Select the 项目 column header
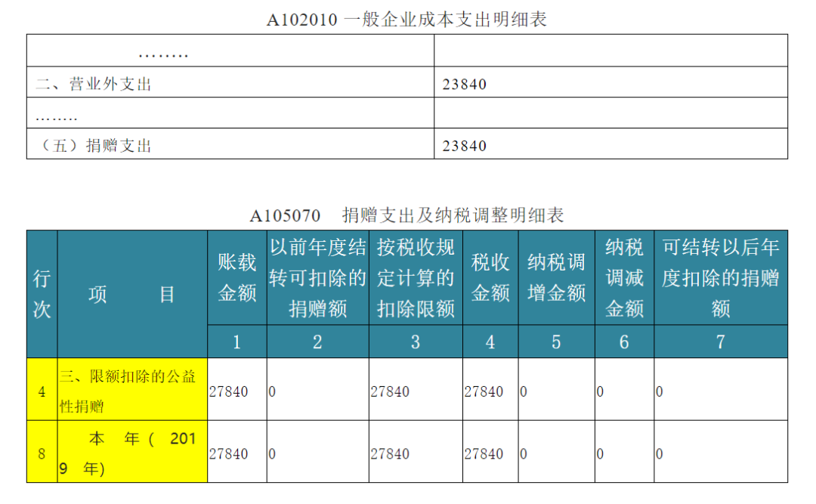This screenshot has height=504, width=816. [x=132, y=294]
